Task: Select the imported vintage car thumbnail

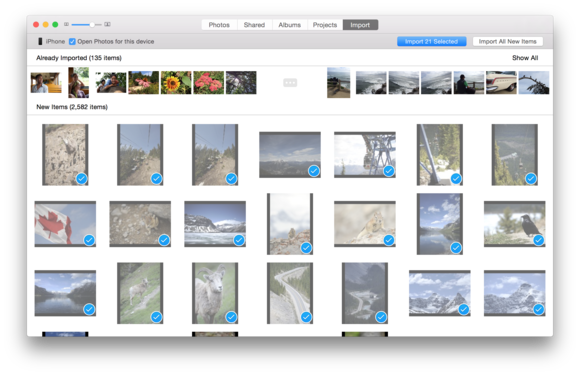Action: (501, 82)
